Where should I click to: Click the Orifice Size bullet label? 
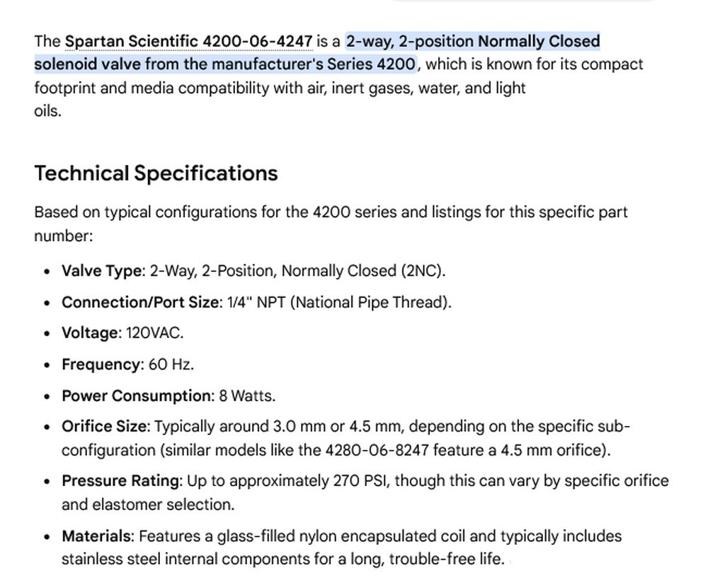pyautogui.click(x=104, y=427)
